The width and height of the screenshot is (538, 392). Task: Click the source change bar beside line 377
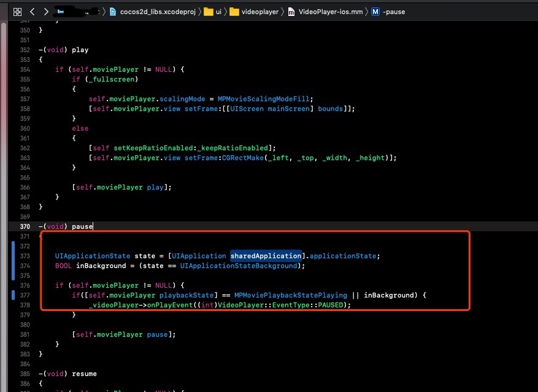13,295
